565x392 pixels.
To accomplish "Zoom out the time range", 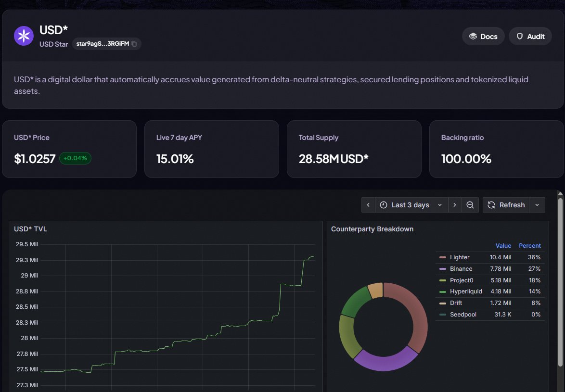I will point(470,205).
